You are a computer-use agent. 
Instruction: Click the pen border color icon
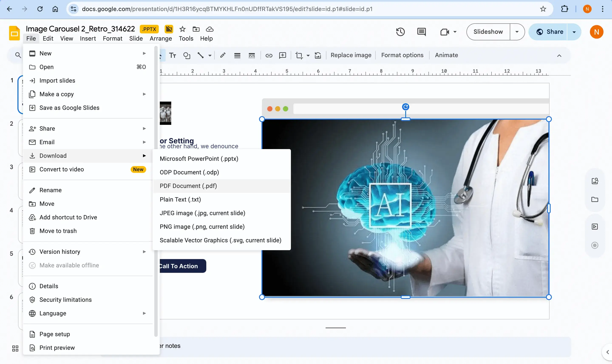click(x=222, y=55)
